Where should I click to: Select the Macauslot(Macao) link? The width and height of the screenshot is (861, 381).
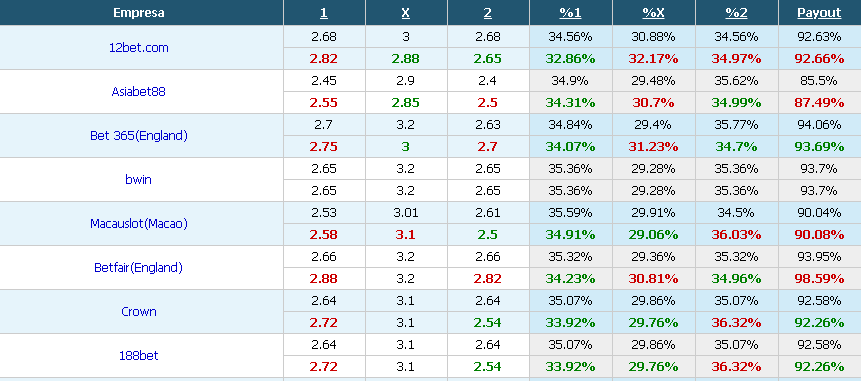pyautogui.click(x=139, y=223)
